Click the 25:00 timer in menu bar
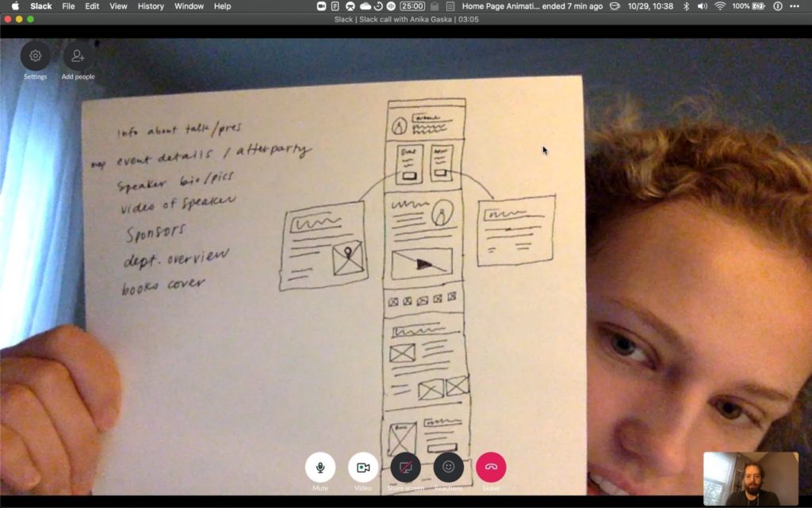The height and width of the screenshot is (508, 812). click(x=412, y=6)
